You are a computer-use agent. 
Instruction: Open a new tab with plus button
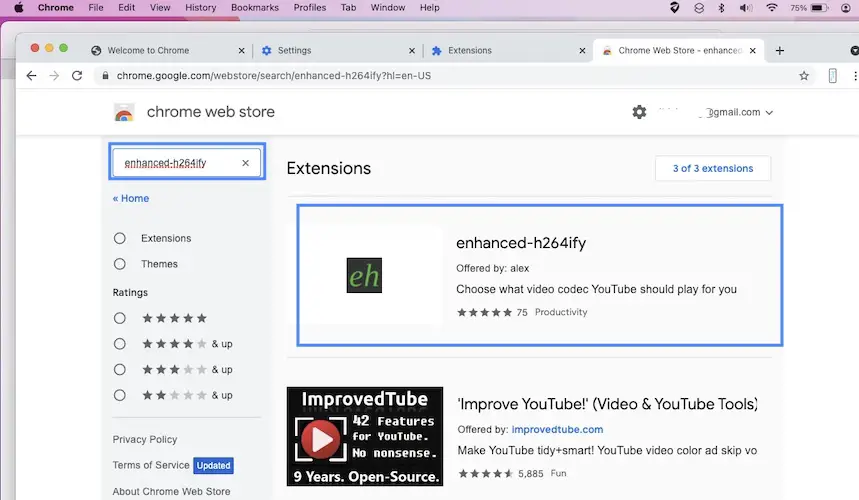[780, 50]
